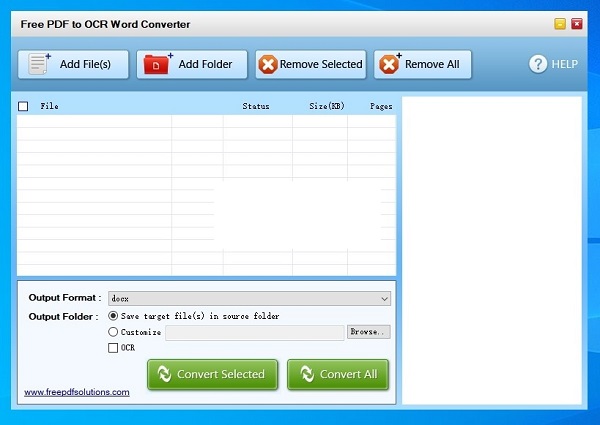
Task: Click the Size(KB) column header
Action: point(326,106)
